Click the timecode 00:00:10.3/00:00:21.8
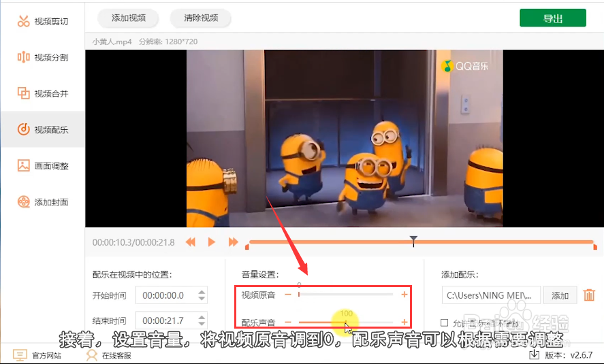The height and width of the screenshot is (364, 604). pyautogui.click(x=133, y=242)
